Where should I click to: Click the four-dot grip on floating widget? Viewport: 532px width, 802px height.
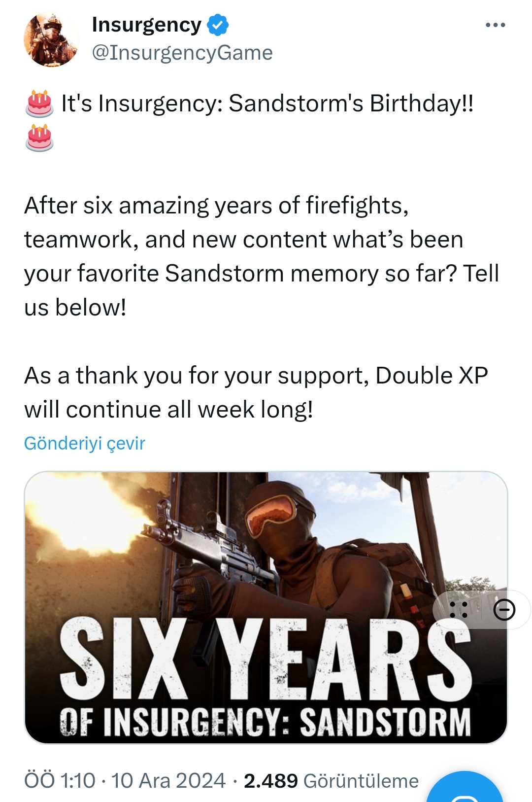tap(459, 610)
